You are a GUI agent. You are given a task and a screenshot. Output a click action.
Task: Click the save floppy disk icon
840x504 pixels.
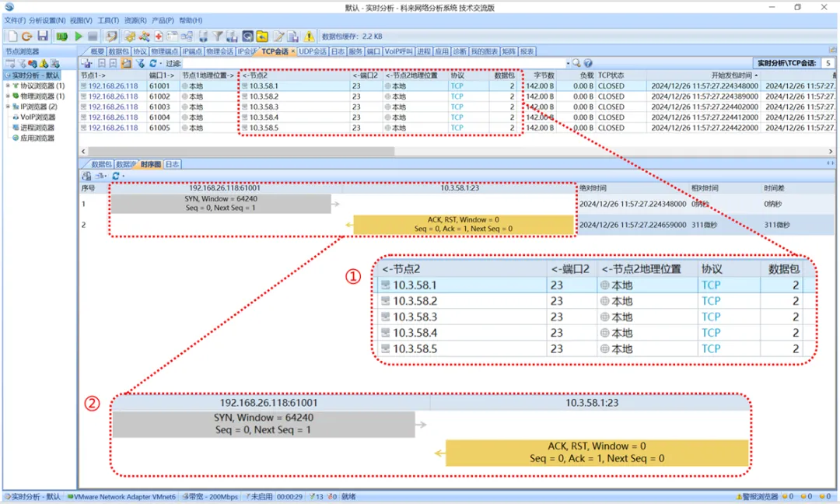tap(43, 37)
